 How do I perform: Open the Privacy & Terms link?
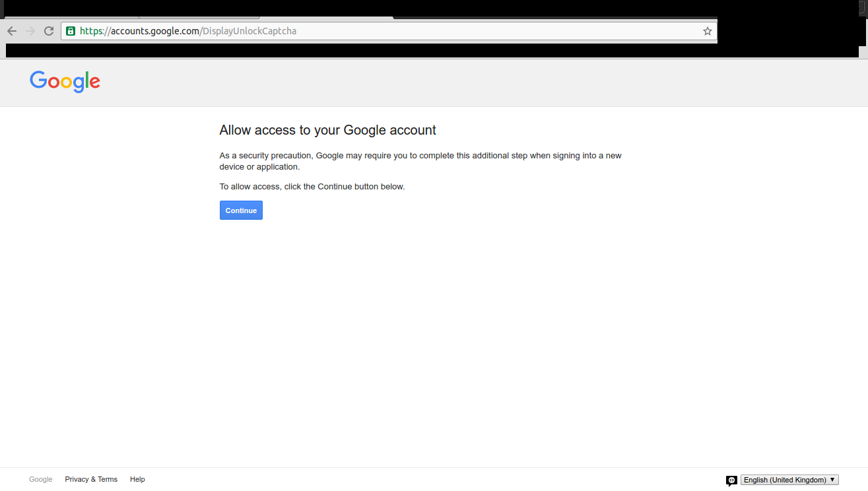click(91, 479)
